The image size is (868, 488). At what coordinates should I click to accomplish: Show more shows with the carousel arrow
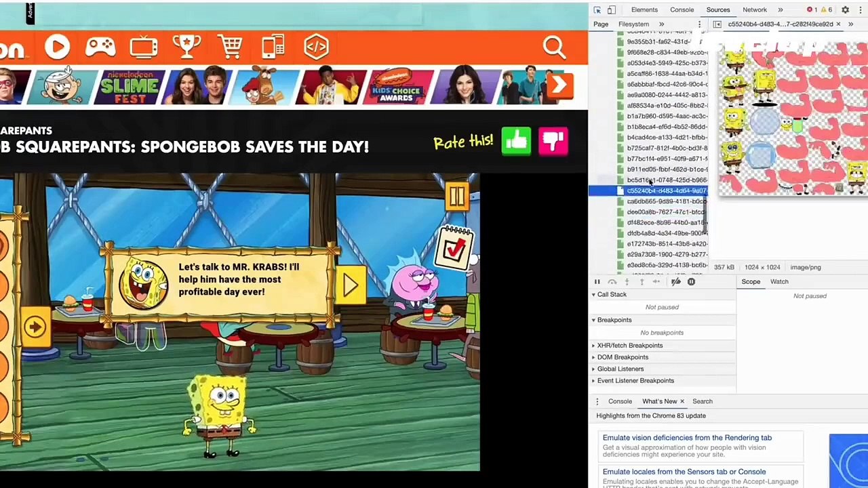(x=559, y=85)
